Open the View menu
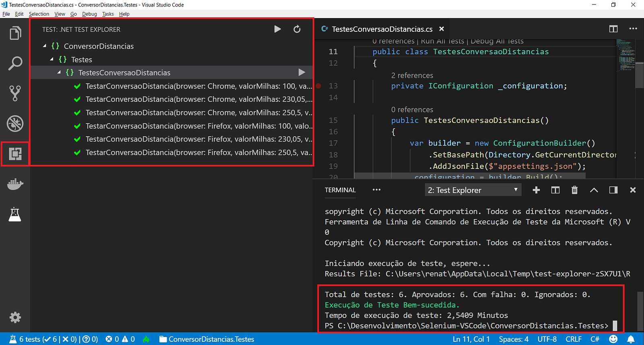This screenshot has width=644, height=345. point(60,14)
